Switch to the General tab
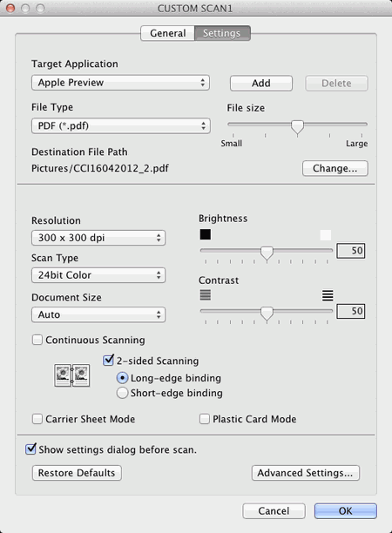Viewport: 392px width, 533px height. coord(167,33)
